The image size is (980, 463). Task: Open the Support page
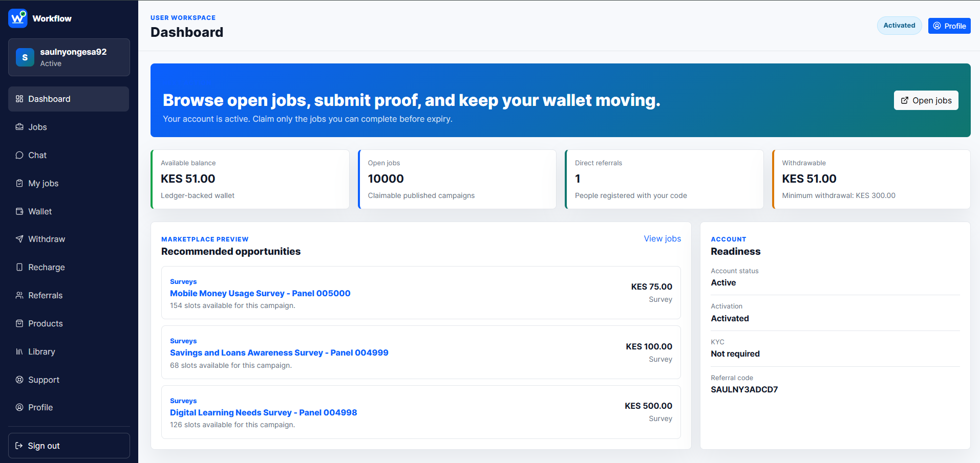(69, 380)
